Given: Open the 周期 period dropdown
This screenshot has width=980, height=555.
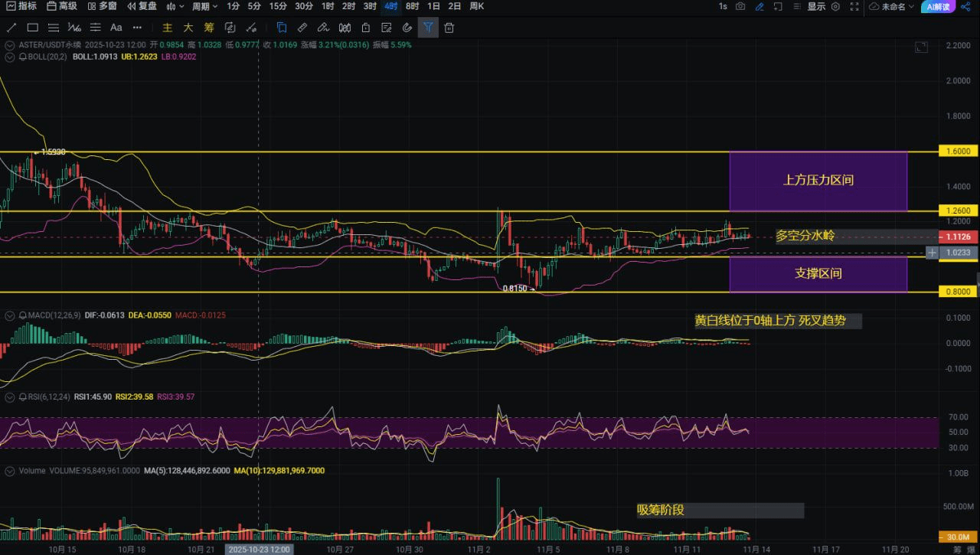Looking at the screenshot, I should point(204,6).
